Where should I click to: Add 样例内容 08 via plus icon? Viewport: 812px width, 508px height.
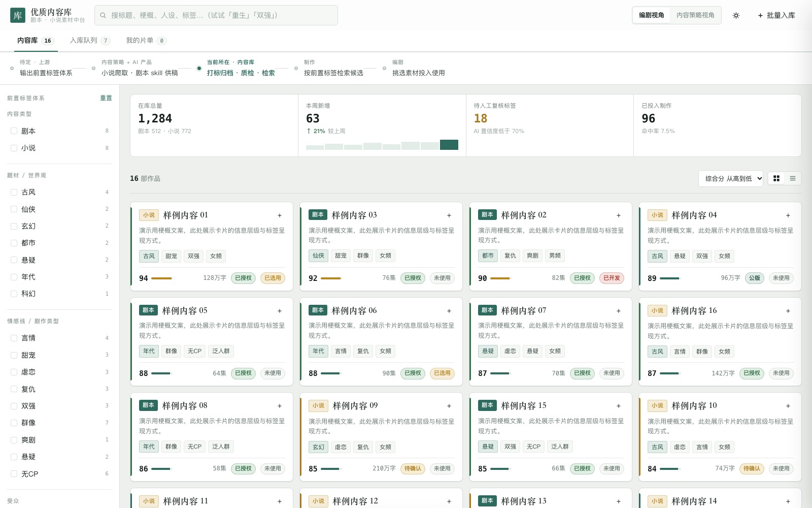click(280, 406)
